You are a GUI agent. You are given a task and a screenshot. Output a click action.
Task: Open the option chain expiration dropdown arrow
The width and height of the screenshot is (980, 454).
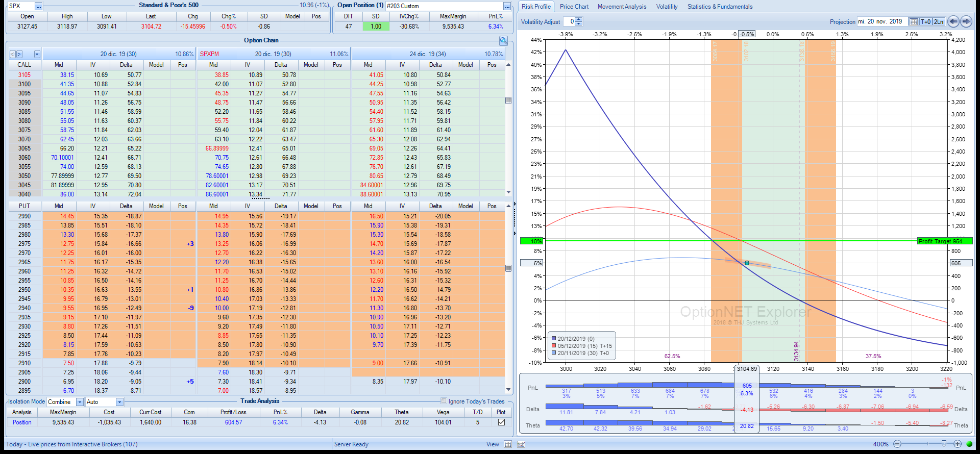(x=37, y=54)
